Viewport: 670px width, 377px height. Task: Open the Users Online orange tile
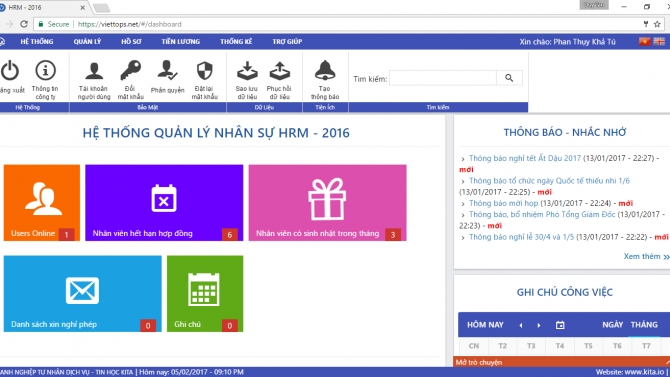(x=42, y=203)
